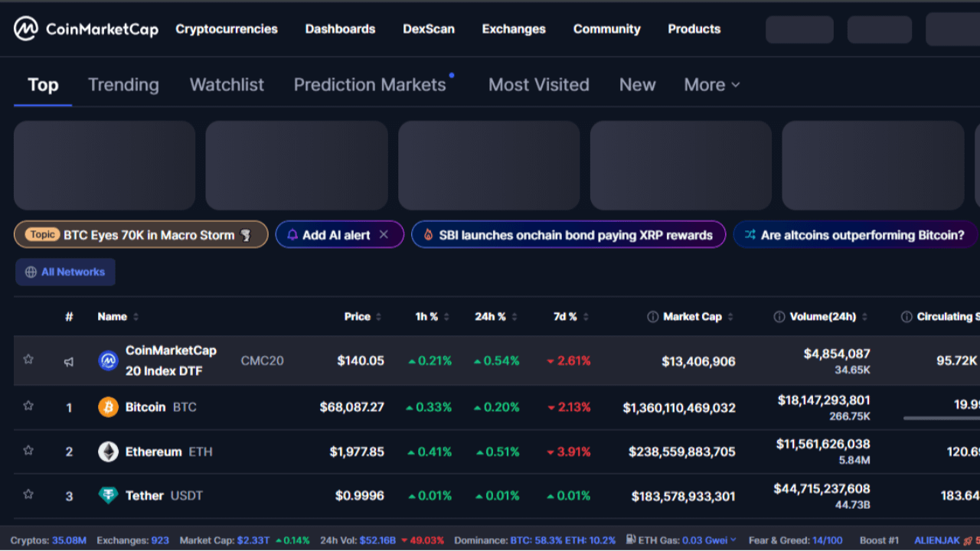Sort table by 24h % column

[x=496, y=317]
